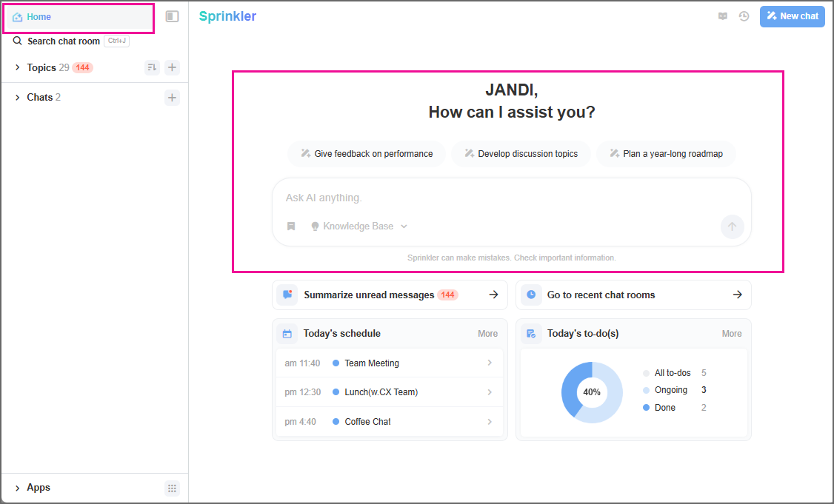Collapse the sidebar using the panel icon

tap(172, 16)
